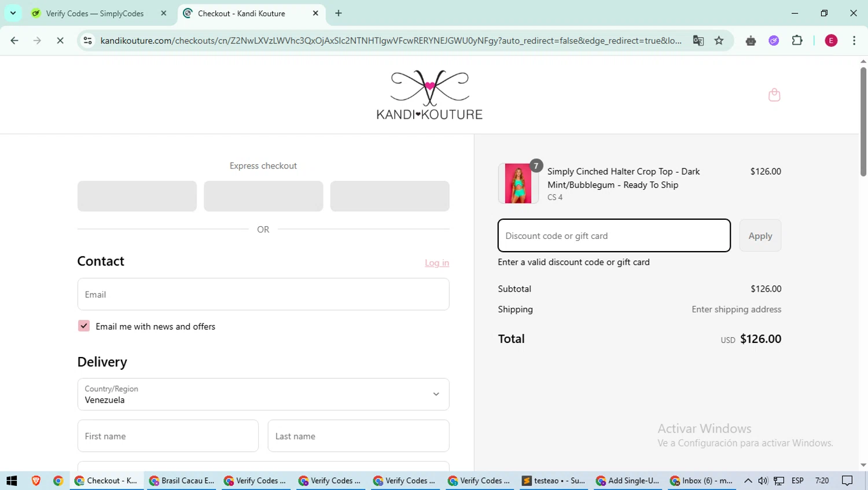Click the purple circular extension icon
This screenshot has height=490, width=868.
coord(774,40)
